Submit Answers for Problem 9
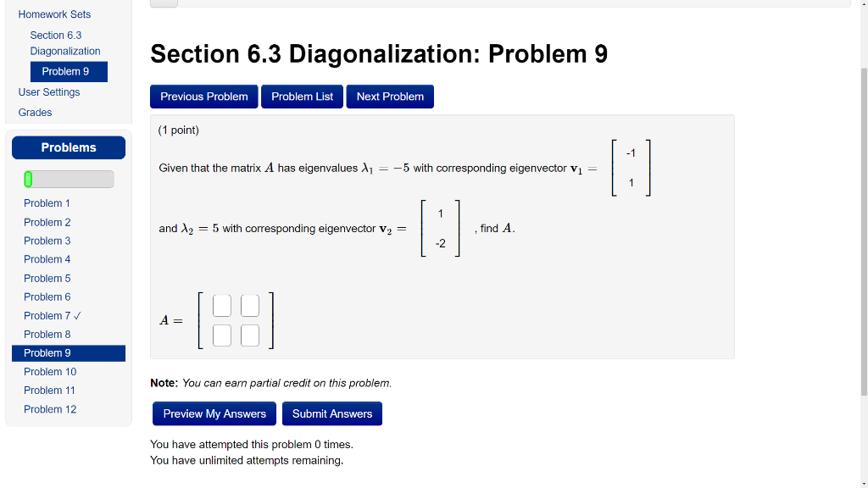868x488 pixels. click(331, 413)
